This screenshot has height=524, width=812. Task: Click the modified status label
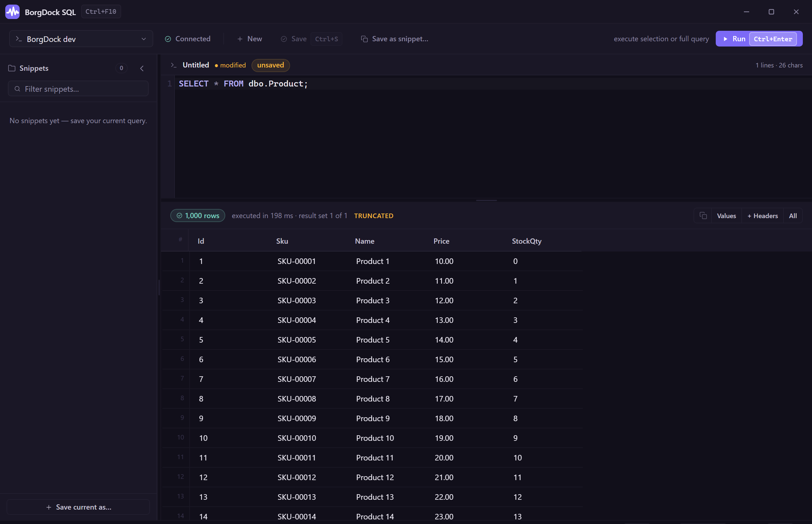(x=230, y=65)
